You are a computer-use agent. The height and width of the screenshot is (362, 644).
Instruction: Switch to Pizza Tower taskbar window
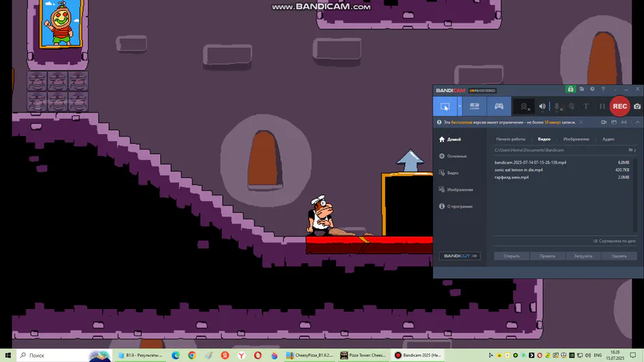coord(363,356)
